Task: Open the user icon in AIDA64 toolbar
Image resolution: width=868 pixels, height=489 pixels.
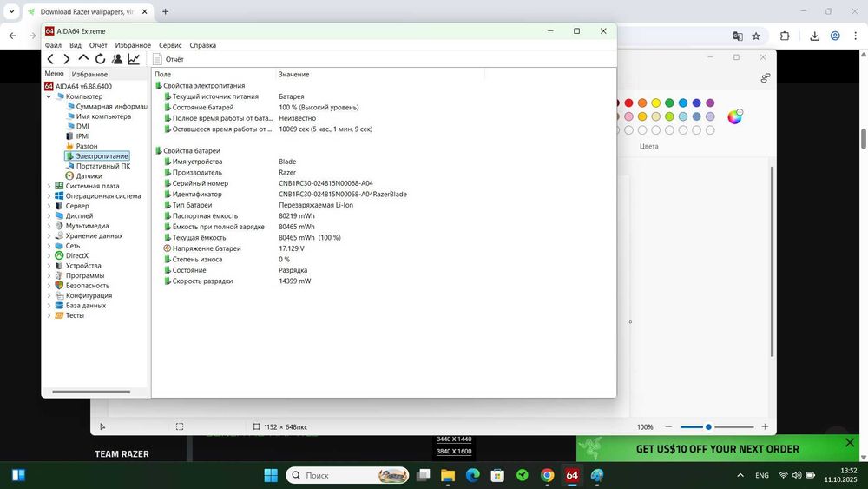Action: (117, 59)
